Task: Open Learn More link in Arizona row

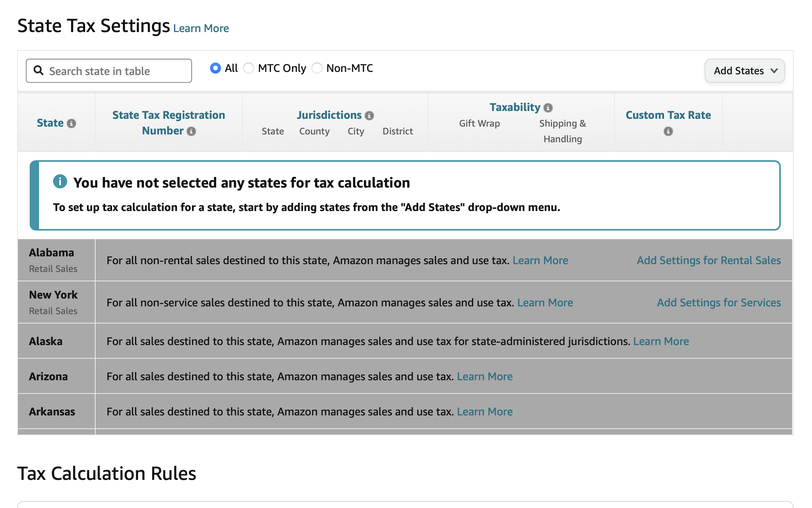Action: [x=485, y=376]
